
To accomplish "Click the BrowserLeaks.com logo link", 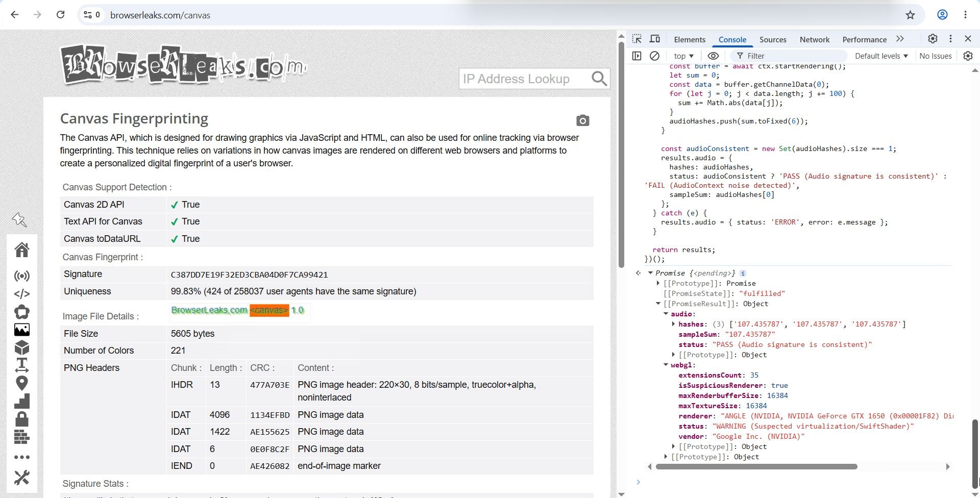I will [184, 65].
